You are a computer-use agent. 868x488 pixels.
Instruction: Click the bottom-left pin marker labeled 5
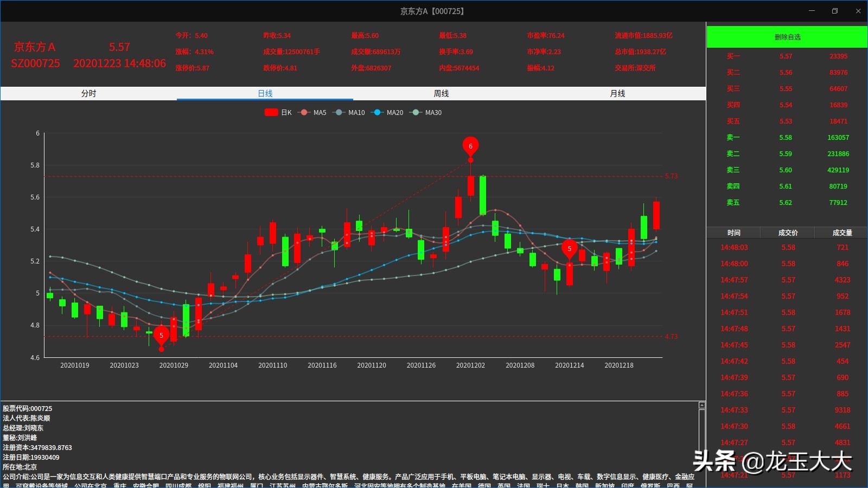[161, 335]
